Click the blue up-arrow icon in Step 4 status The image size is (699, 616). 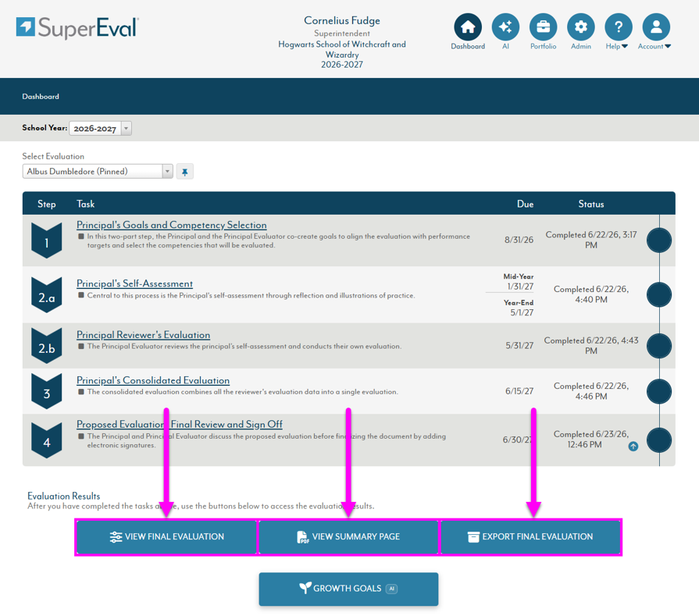633,446
